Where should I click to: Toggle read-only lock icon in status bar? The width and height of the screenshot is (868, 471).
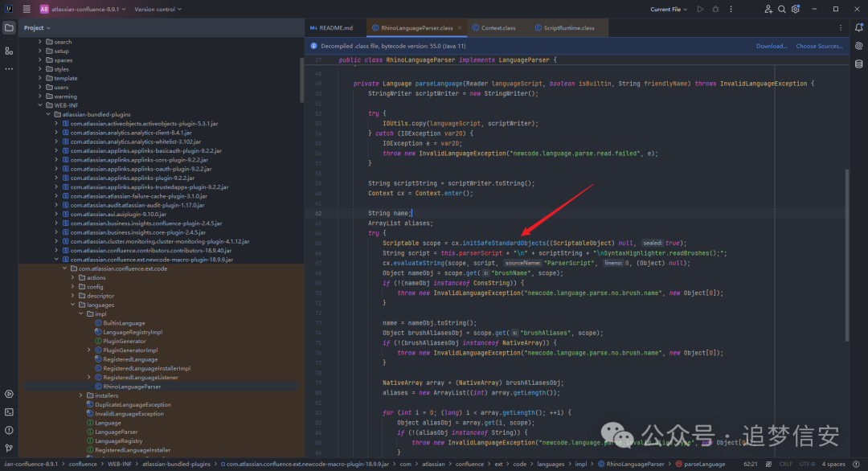tap(769, 465)
